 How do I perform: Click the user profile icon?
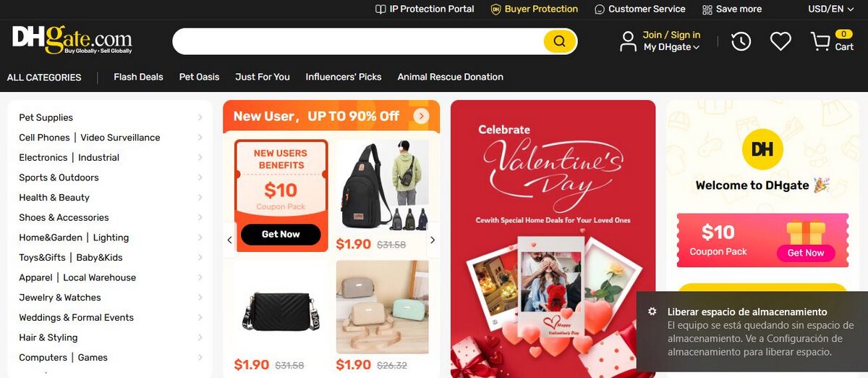[628, 41]
